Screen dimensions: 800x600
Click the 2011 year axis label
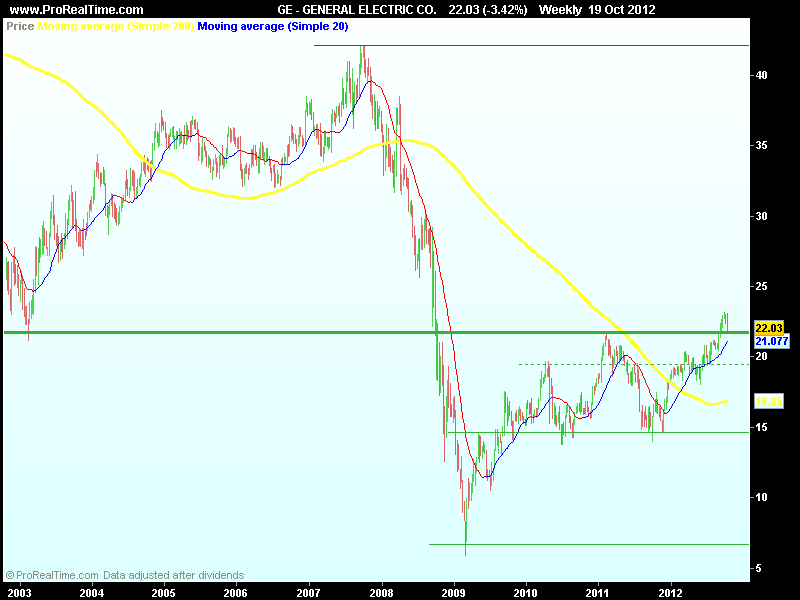coord(597,592)
